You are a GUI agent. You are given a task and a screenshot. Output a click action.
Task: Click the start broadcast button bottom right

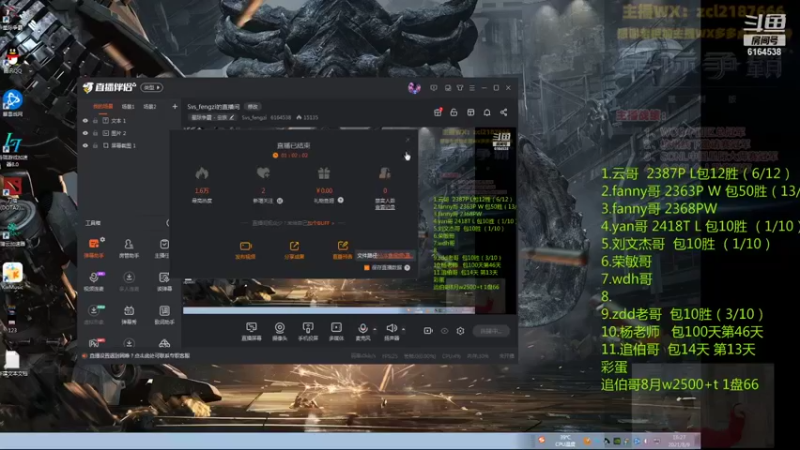click(x=491, y=331)
